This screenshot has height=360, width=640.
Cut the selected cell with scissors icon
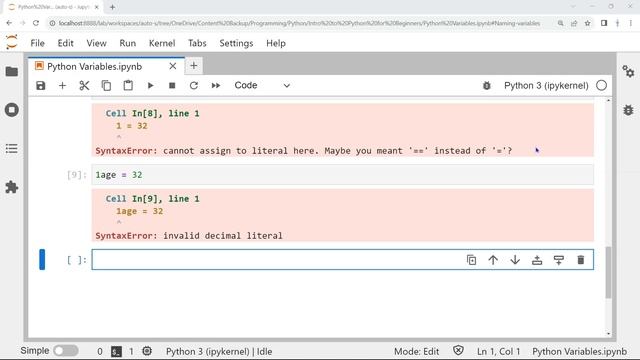[x=84, y=85]
